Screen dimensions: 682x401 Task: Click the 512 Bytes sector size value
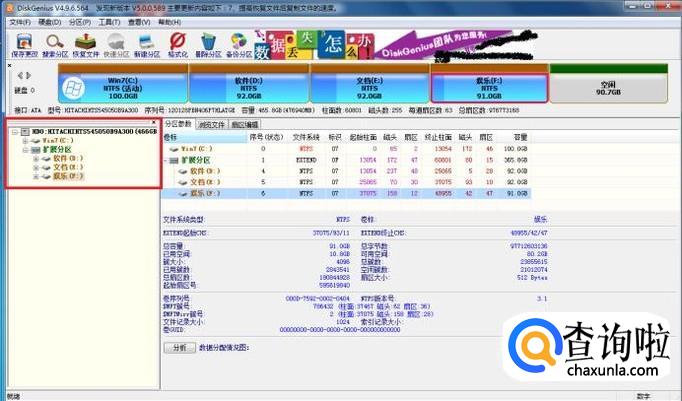tap(532, 277)
